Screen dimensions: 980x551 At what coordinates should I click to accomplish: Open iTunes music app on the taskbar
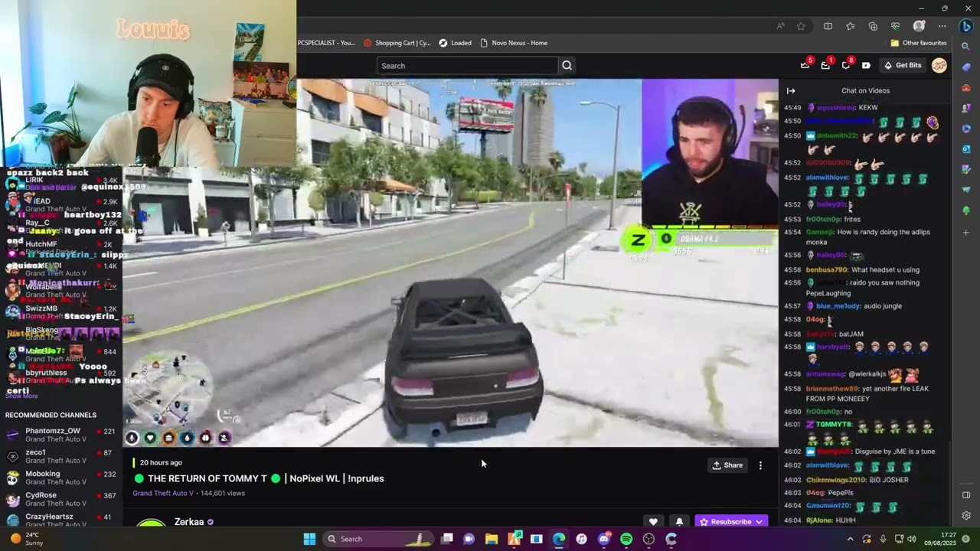click(581, 539)
